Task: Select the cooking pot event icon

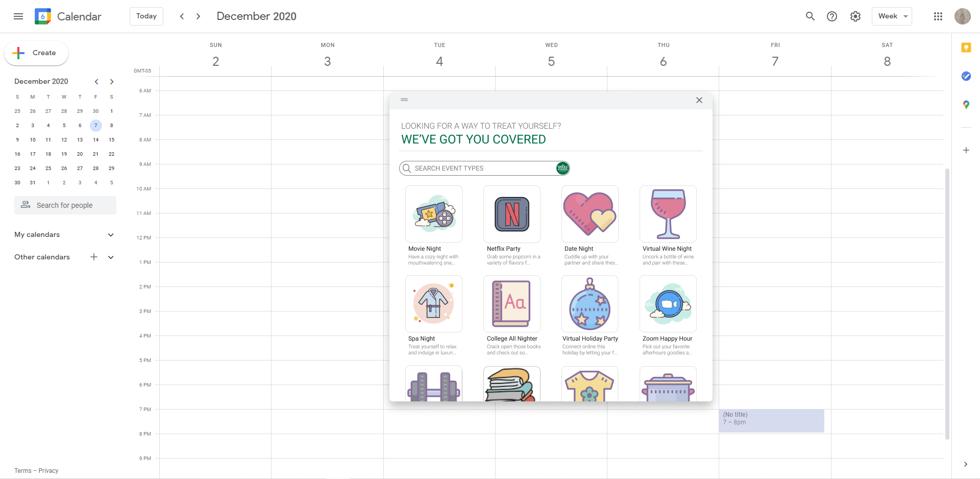Action: (668, 384)
